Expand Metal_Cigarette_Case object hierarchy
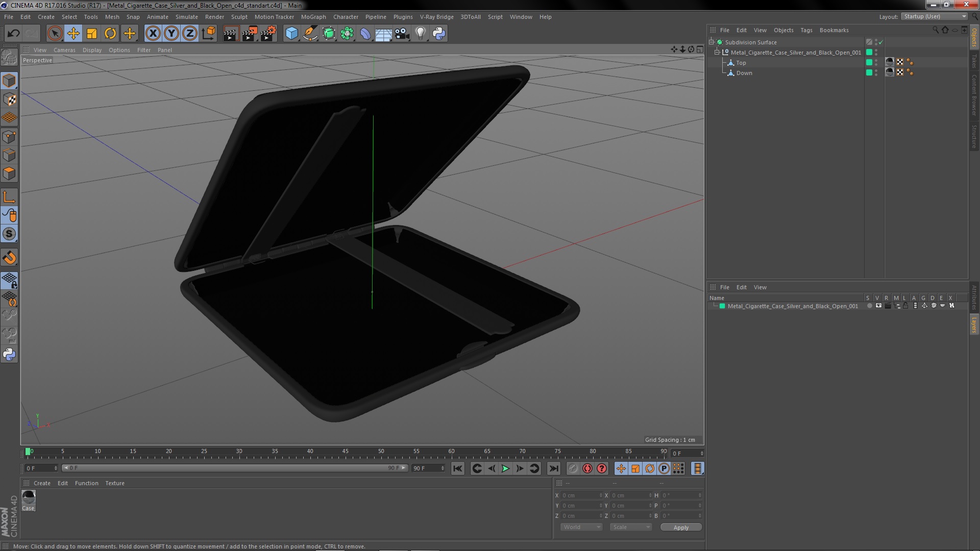 pyautogui.click(x=717, y=52)
